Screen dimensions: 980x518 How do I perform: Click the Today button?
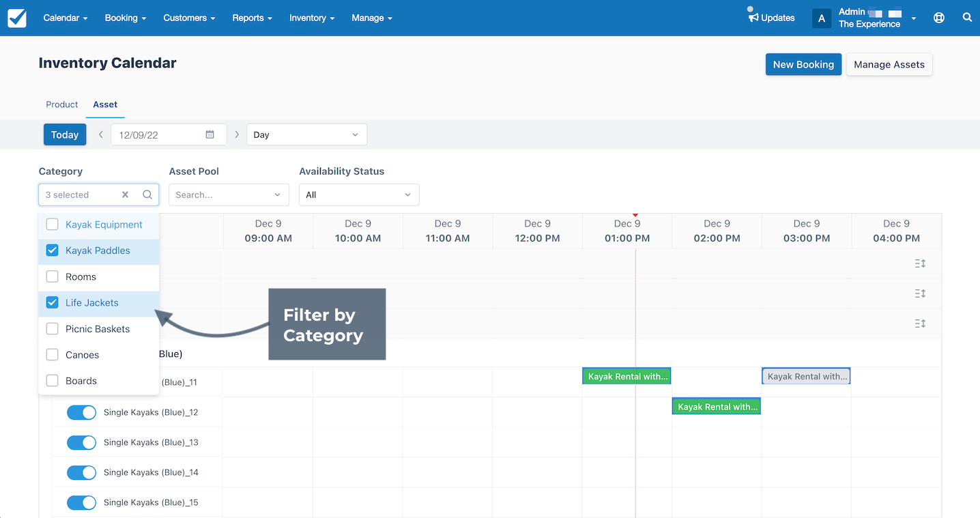click(x=65, y=134)
